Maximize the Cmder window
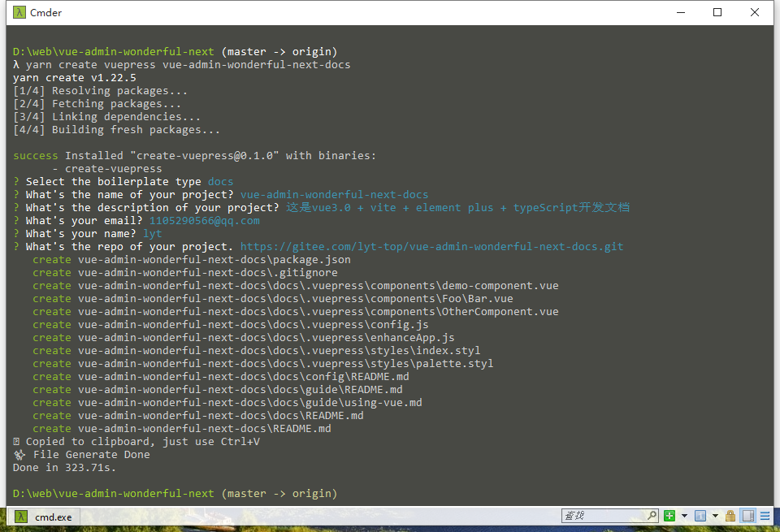The width and height of the screenshot is (780, 532). (717, 12)
